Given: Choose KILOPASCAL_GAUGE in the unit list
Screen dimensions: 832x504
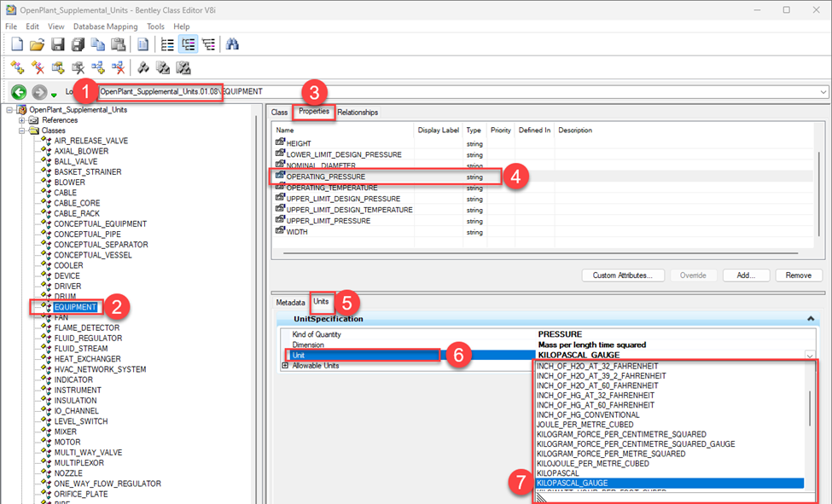Looking at the screenshot, I should point(670,483).
